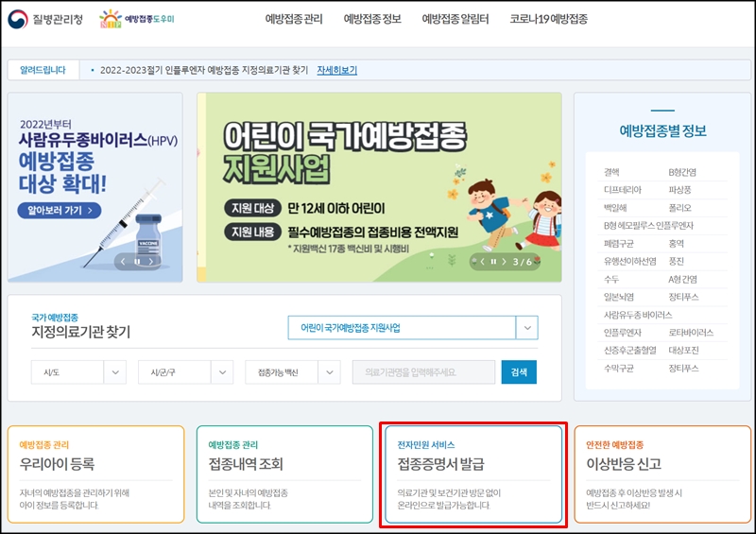Click the 2022-2023절기 인플루엔자 notice text
The width and height of the screenshot is (756, 534).
pyautogui.click(x=204, y=70)
